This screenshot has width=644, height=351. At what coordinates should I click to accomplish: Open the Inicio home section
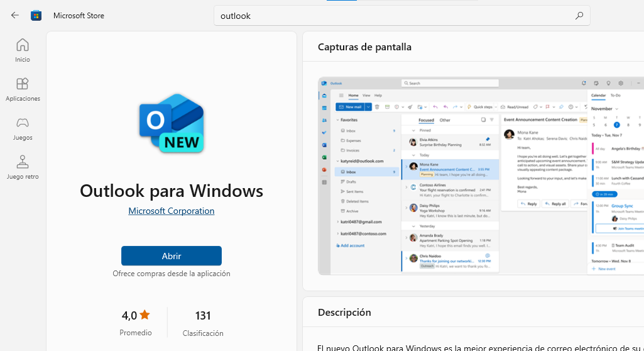click(23, 50)
